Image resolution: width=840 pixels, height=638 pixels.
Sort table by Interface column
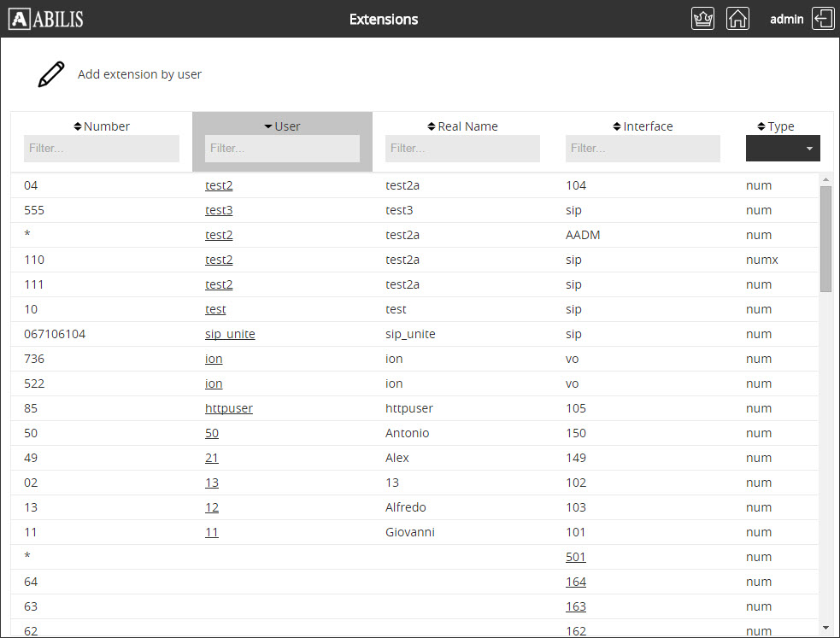pyautogui.click(x=643, y=126)
